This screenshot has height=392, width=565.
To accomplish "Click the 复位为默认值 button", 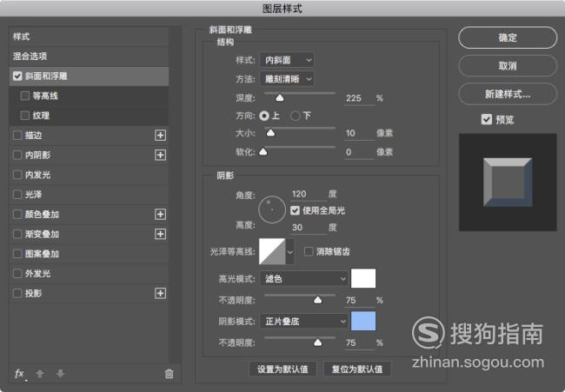I will [357, 369].
